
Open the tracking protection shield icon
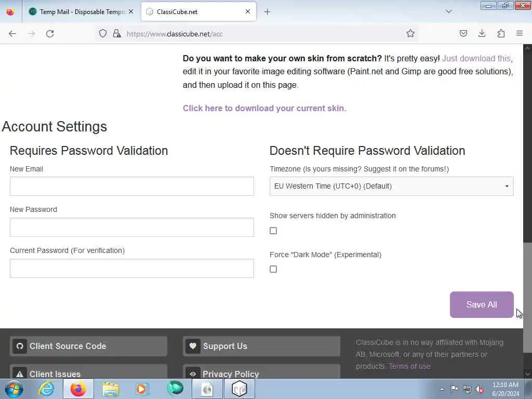point(103,33)
